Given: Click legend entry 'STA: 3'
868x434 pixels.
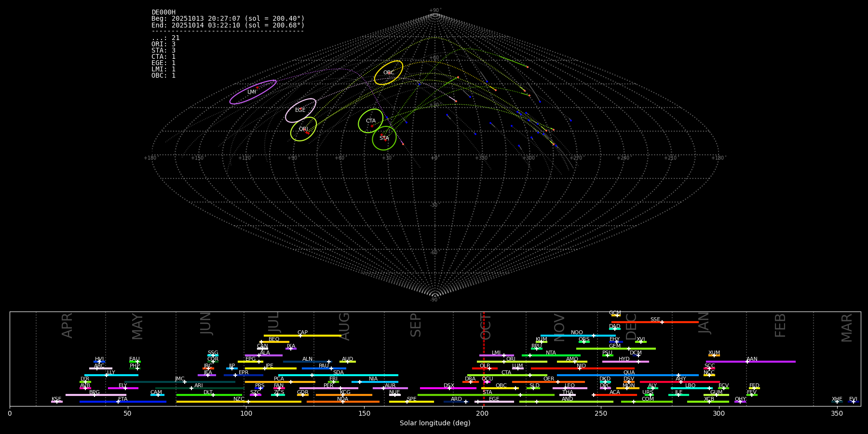Looking at the screenshot, I should tap(163, 50).
